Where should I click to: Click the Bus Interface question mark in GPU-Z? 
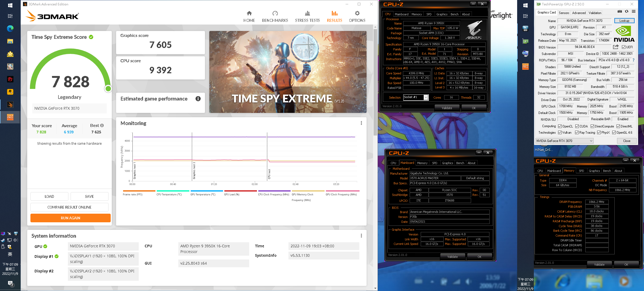[x=633, y=60]
